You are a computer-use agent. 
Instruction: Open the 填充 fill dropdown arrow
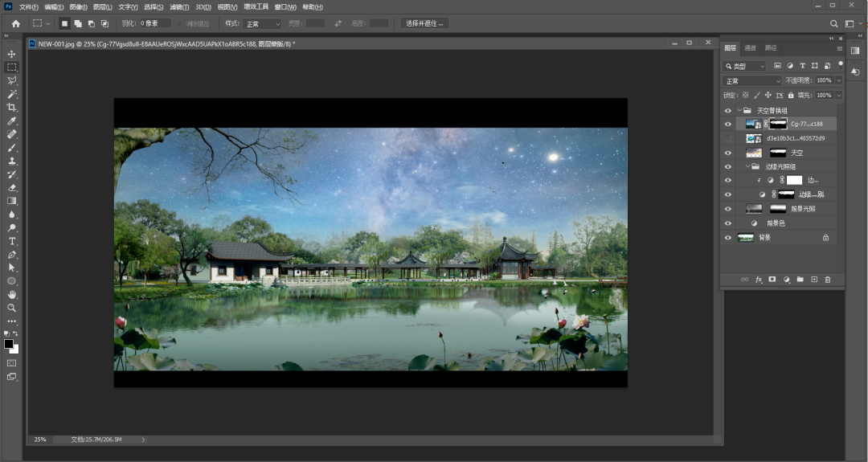[x=838, y=95]
